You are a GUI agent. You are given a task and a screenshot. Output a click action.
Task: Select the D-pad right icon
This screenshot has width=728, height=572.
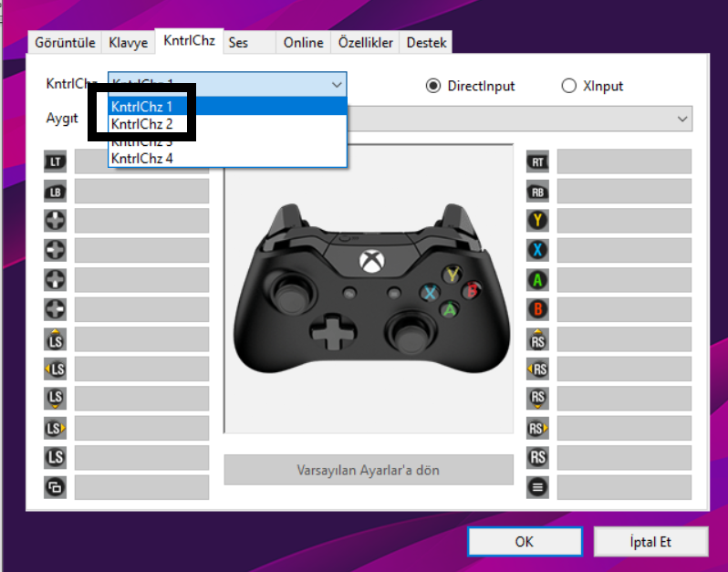[x=56, y=309]
